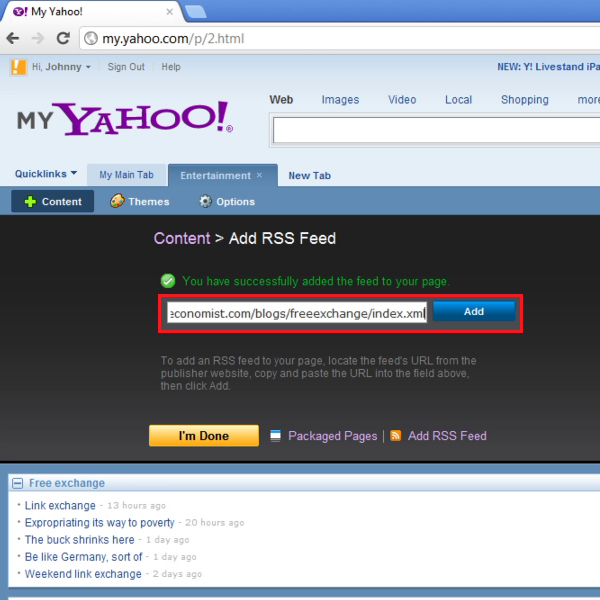
Task: Switch to My Main Tab
Action: [127, 175]
